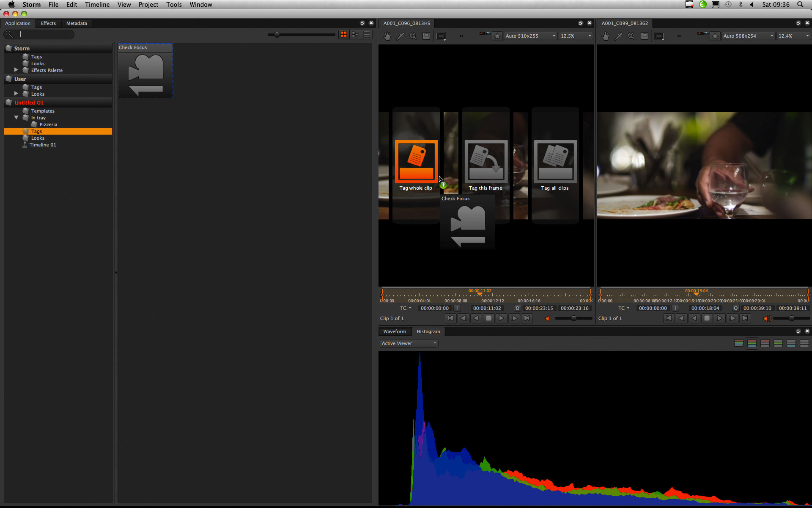Mute audio speaker in left viewer
The height and width of the screenshot is (508, 812).
pos(547,318)
